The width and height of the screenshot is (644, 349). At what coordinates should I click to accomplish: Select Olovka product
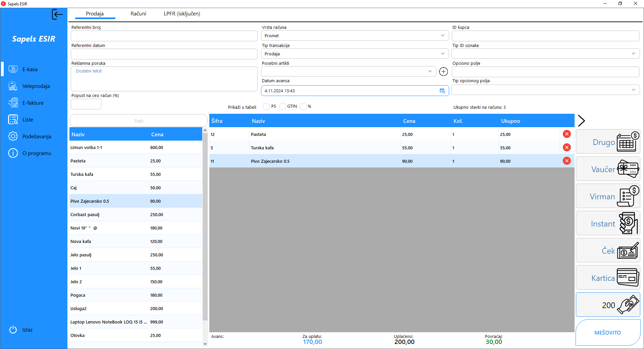136,335
